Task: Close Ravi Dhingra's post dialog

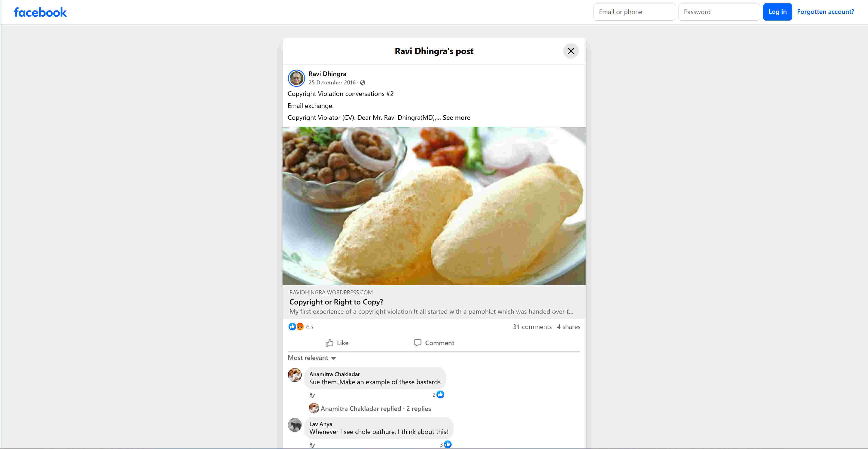Action: tap(570, 51)
